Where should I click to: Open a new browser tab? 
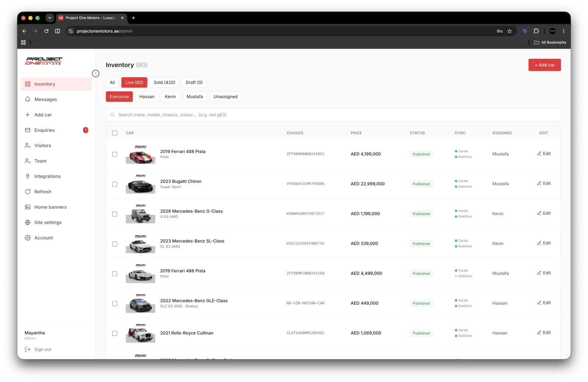[x=133, y=18]
